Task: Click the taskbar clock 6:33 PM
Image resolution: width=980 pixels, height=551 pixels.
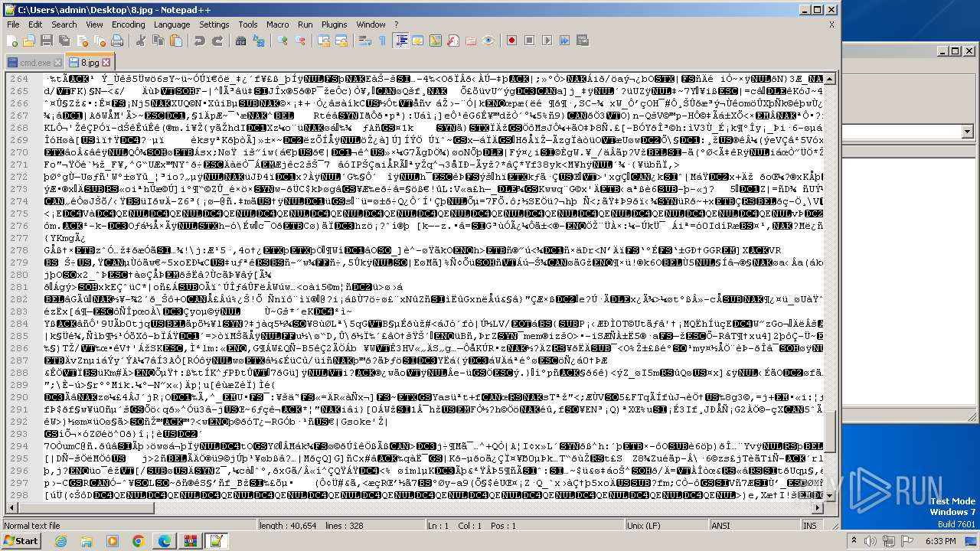Action: 940,541
